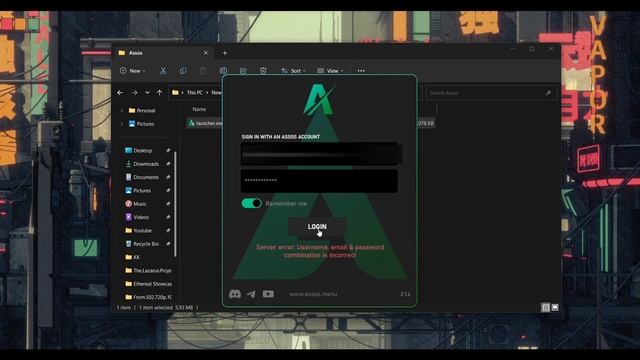Open Documents in Quick access
The width and height of the screenshot is (640, 360).
142,177
